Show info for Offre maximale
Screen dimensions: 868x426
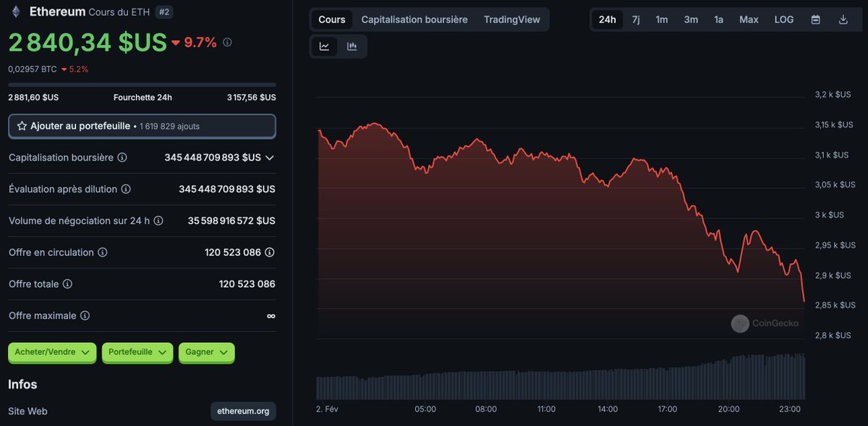pos(85,316)
